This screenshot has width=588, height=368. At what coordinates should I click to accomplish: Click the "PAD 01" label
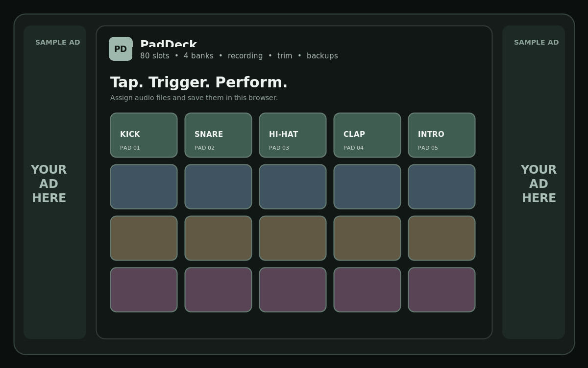click(x=130, y=148)
